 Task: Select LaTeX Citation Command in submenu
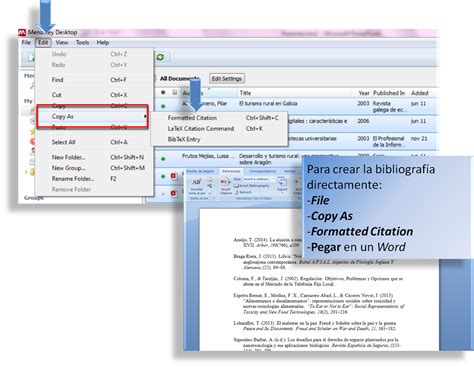(219, 129)
